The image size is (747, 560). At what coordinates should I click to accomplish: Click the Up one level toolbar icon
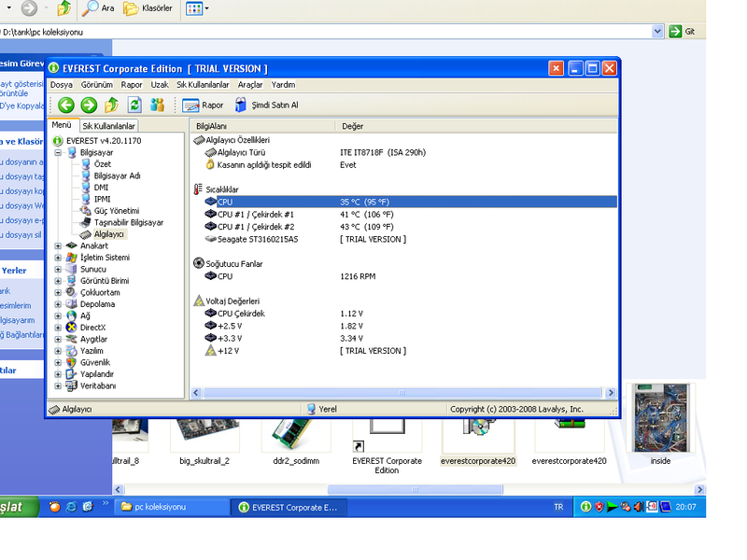tap(112, 105)
